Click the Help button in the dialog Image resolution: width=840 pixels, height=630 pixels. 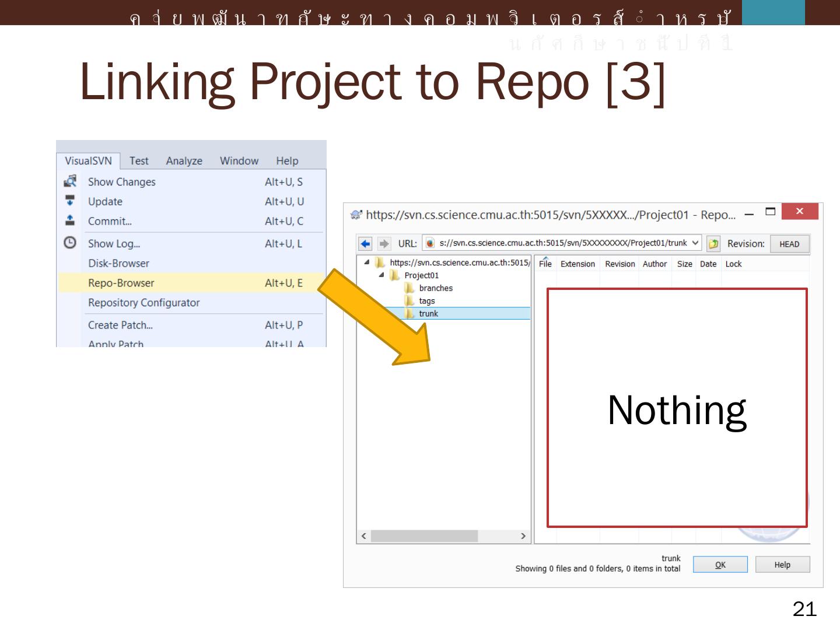click(782, 565)
